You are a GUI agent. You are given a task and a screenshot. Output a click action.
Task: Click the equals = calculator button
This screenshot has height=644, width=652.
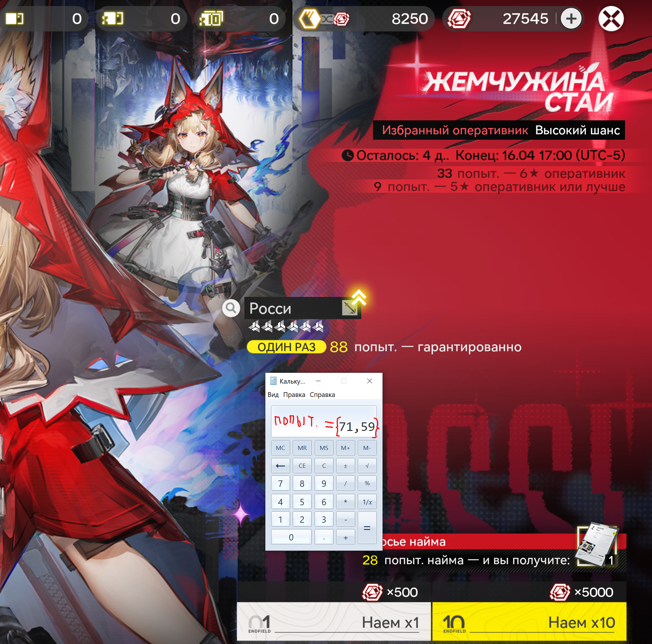[x=367, y=528]
